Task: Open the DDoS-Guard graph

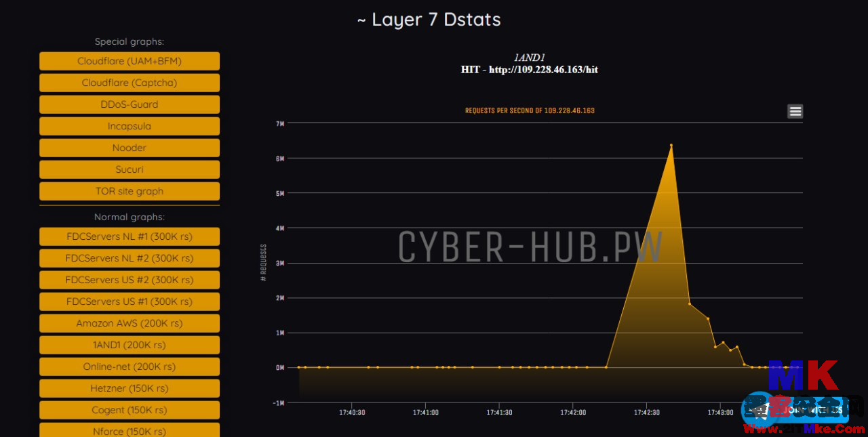Action: (x=130, y=104)
